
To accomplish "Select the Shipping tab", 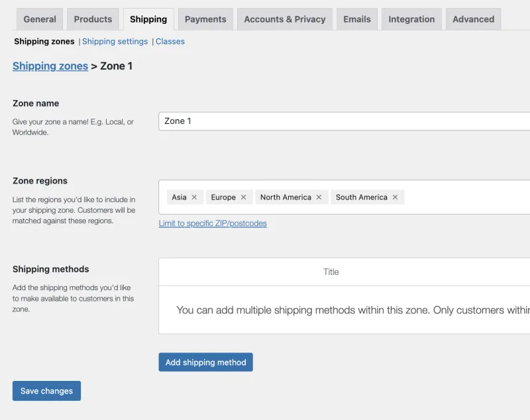I will point(148,19).
